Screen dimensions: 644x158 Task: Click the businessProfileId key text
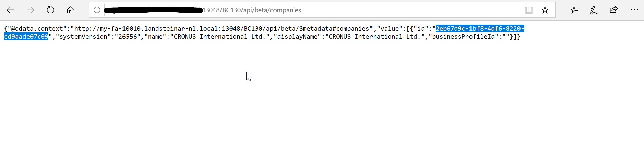463,37
